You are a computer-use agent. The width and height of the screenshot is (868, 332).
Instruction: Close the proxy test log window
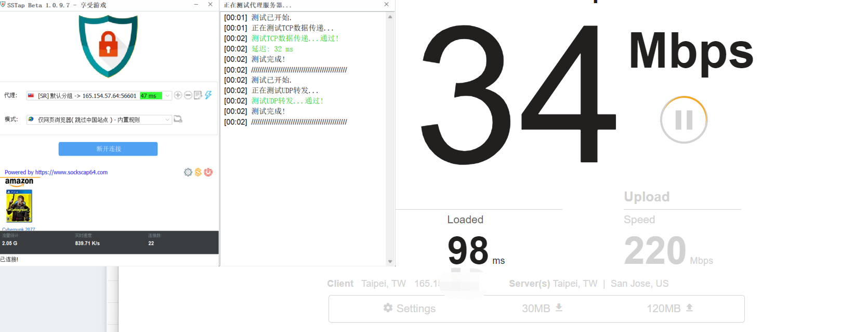click(386, 5)
